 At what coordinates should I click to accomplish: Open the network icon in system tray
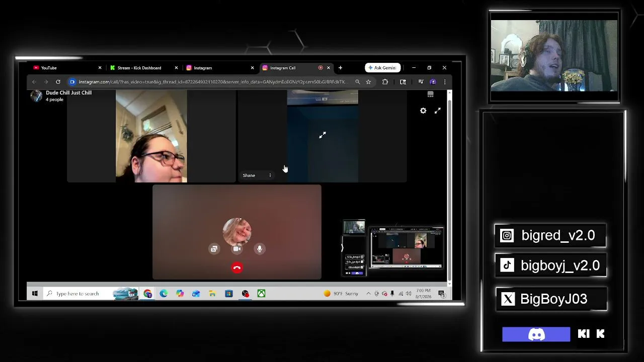click(x=401, y=294)
